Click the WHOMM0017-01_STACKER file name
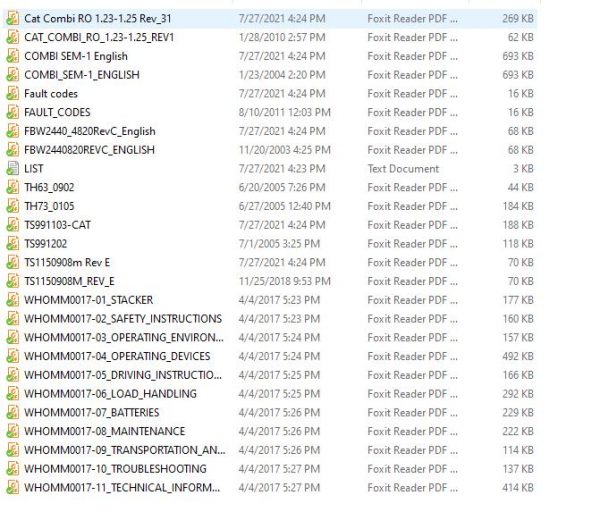600x512 pixels. [88, 300]
